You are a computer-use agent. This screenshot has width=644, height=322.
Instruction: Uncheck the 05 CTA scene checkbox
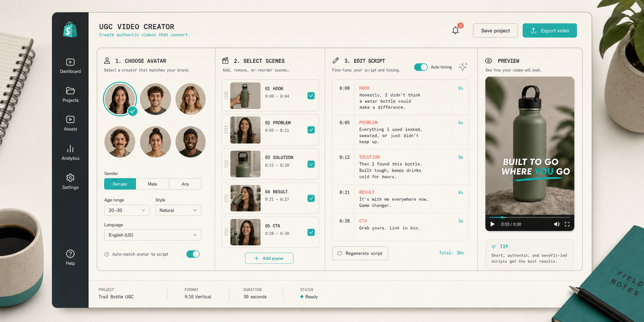(311, 232)
